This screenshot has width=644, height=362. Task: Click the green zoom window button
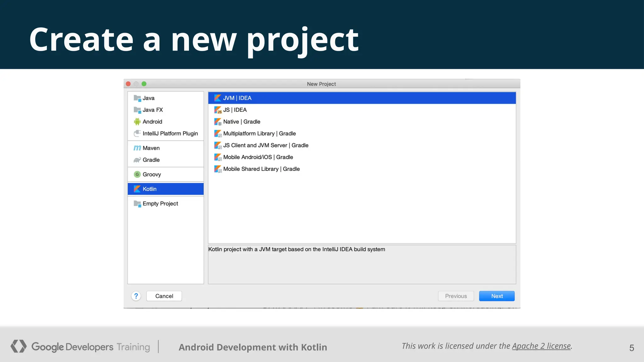click(x=144, y=84)
